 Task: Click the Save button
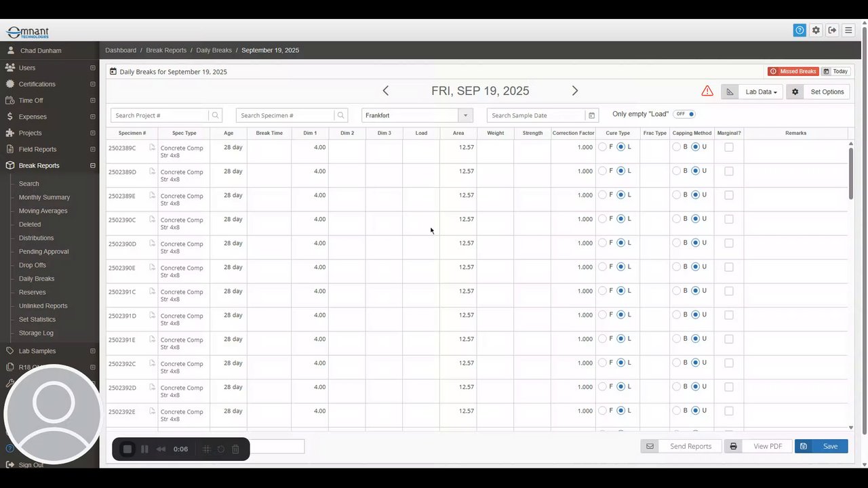pyautogui.click(x=821, y=446)
